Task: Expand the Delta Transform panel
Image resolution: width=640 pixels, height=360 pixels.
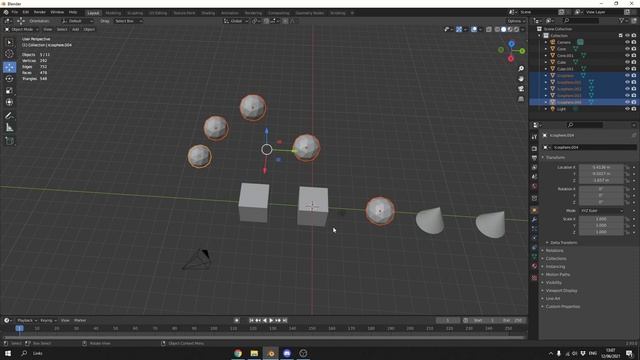Action: click(x=564, y=243)
